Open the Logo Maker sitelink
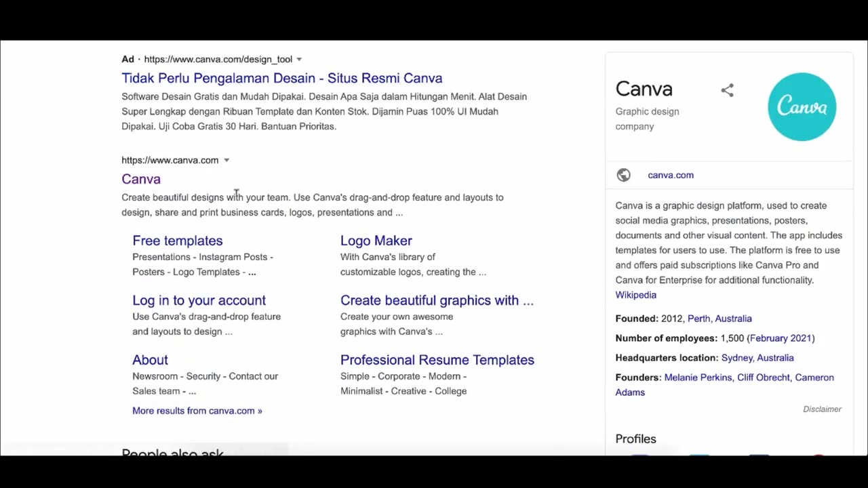The width and height of the screenshot is (868, 488). 376,241
